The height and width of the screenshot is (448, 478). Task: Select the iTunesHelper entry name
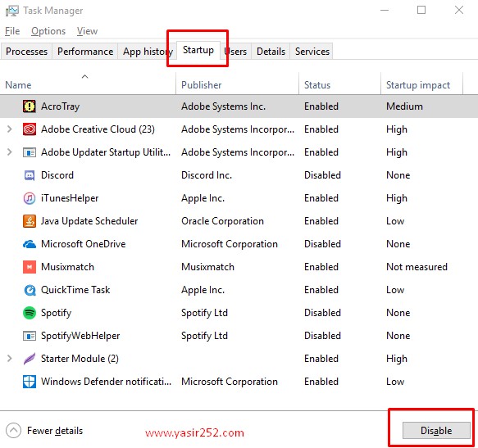70,198
